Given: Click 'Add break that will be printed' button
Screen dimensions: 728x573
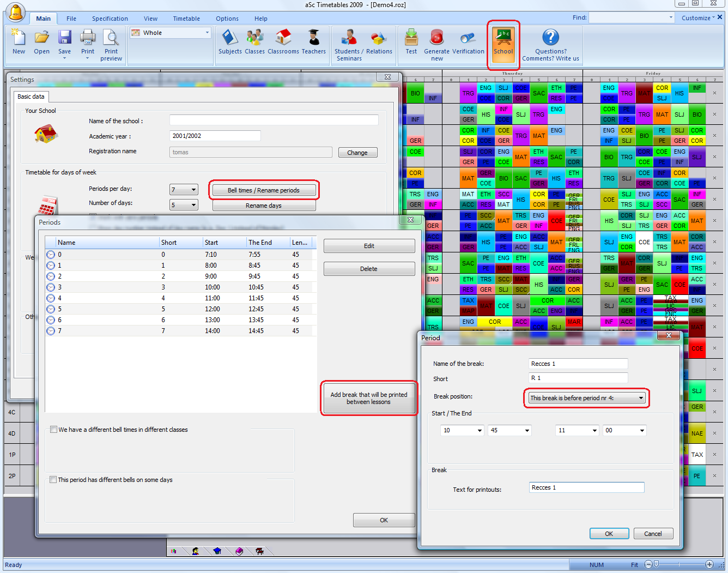Looking at the screenshot, I should point(369,398).
